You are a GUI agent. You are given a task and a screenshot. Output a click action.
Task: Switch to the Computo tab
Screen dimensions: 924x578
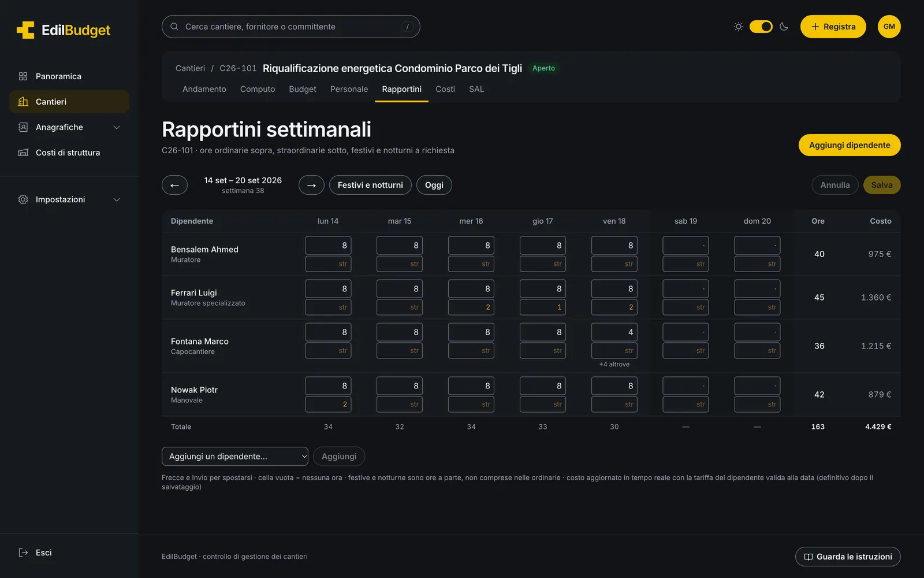(258, 89)
